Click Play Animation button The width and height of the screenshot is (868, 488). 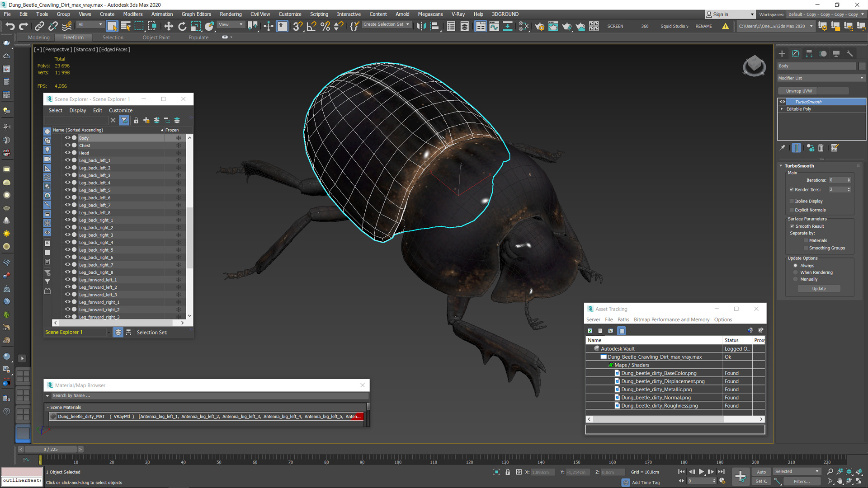701,472
